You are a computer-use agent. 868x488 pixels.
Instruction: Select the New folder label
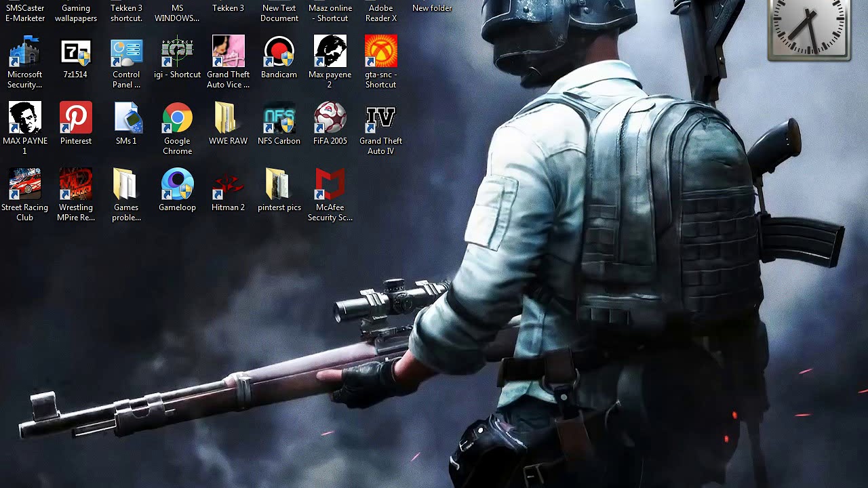tap(432, 8)
